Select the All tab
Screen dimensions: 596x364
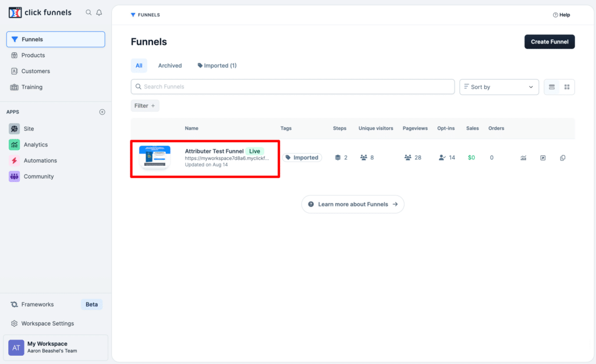click(x=139, y=66)
